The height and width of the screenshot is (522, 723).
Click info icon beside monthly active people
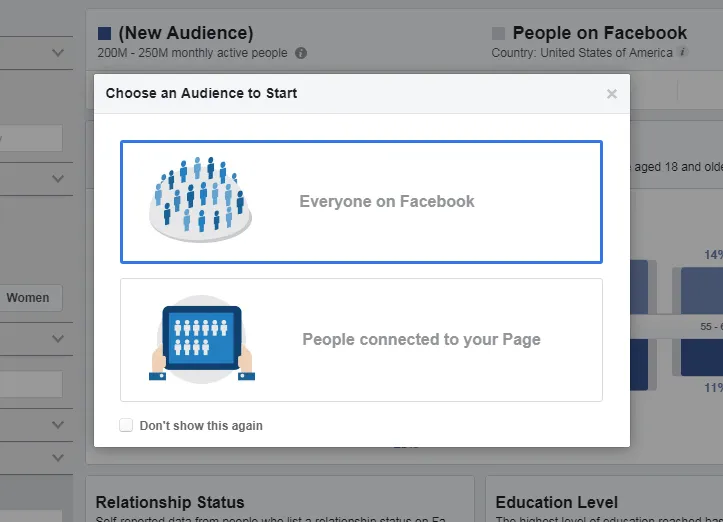coord(301,53)
